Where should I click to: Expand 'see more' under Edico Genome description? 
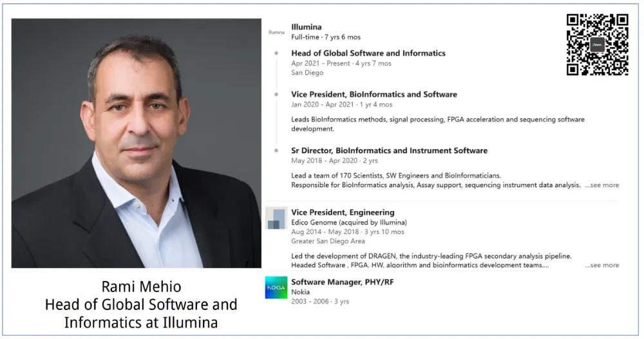[601, 265]
